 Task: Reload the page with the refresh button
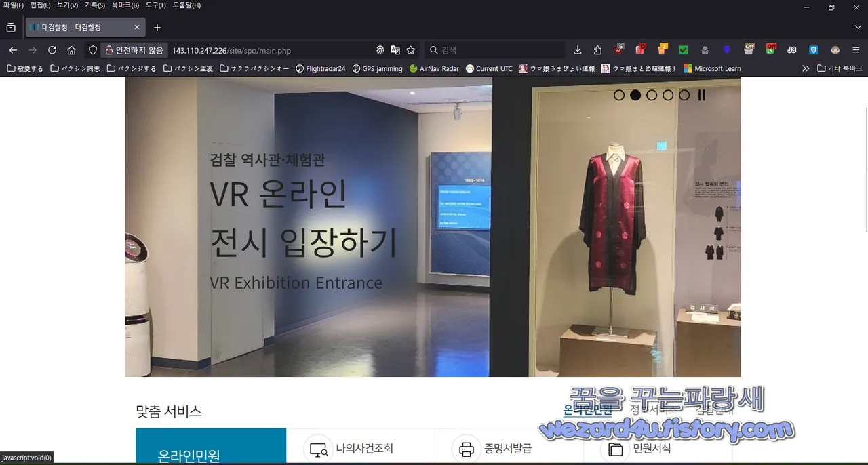click(52, 50)
